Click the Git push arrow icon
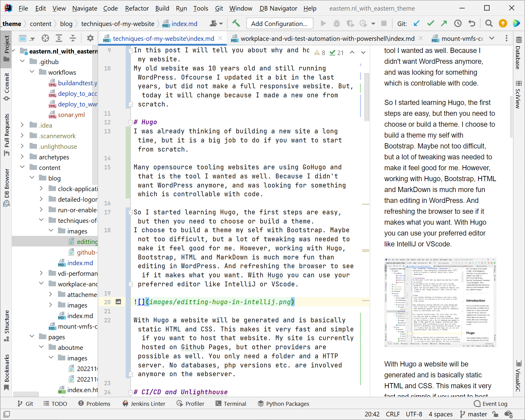Viewport: 525px width, 420px height. click(x=444, y=24)
